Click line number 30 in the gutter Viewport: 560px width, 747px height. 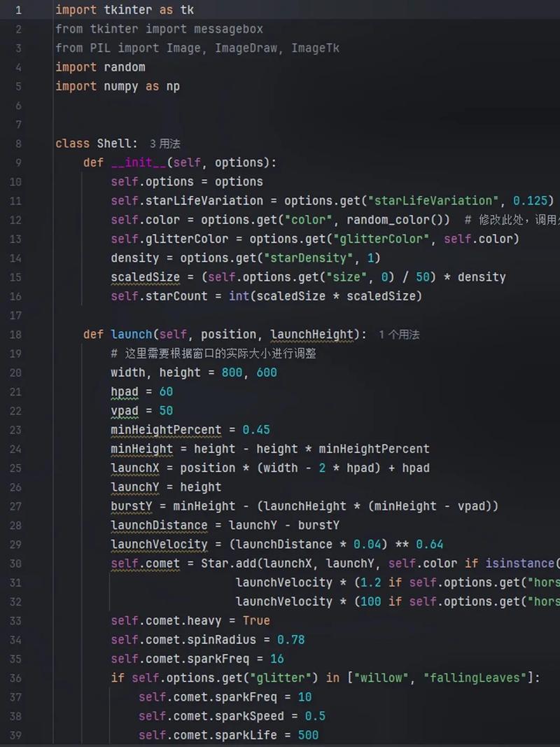15,563
